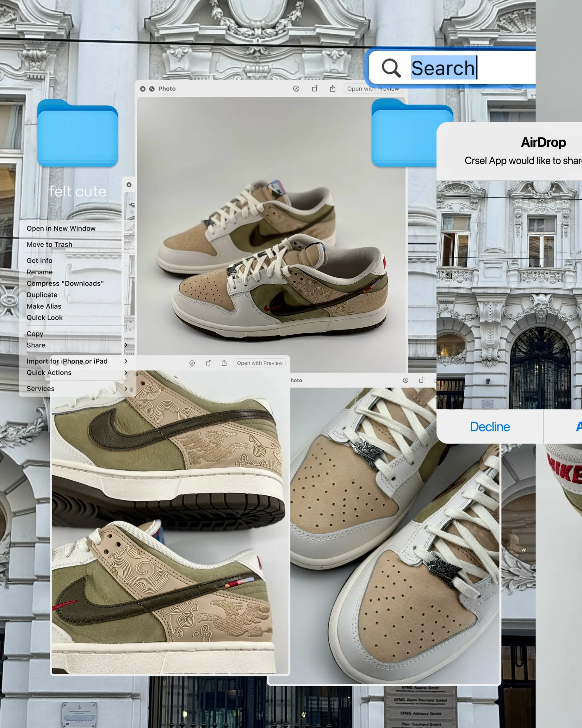Viewport: 582px width, 728px height.
Task: Select Duplicate in the context menu
Action: click(42, 295)
